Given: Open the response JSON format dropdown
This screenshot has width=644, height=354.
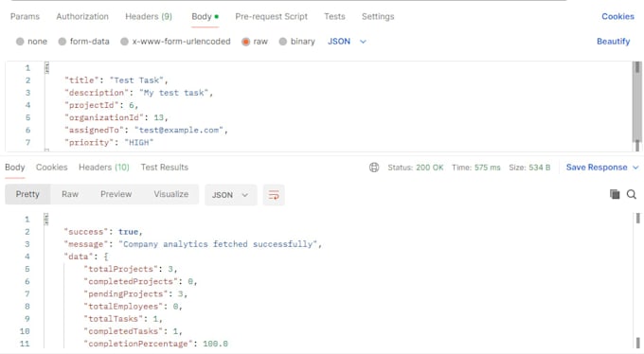Looking at the screenshot, I should pos(230,195).
